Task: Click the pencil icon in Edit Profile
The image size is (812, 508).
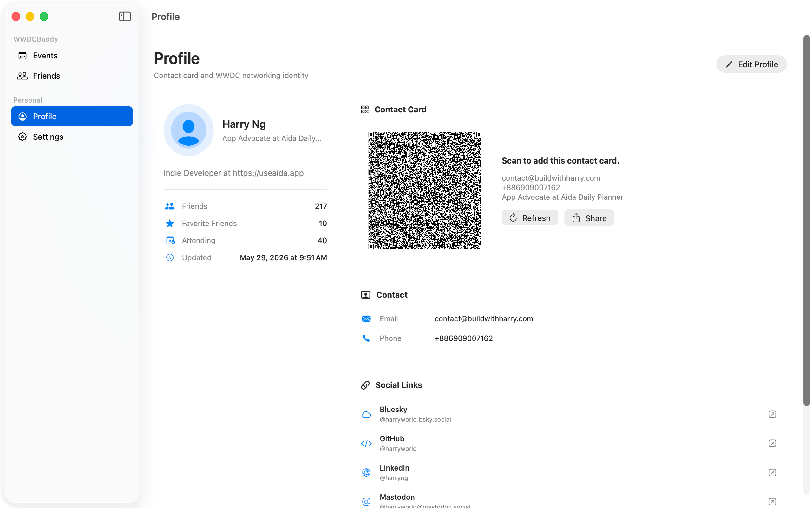Action: tap(729, 64)
